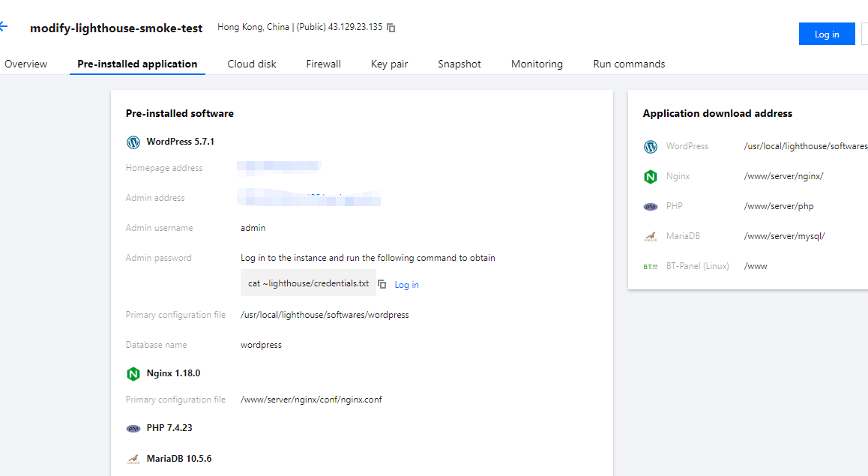Image resolution: width=868 pixels, height=476 pixels.
Task: Copy the cat credentials.txt command
Action: (382, 284)
